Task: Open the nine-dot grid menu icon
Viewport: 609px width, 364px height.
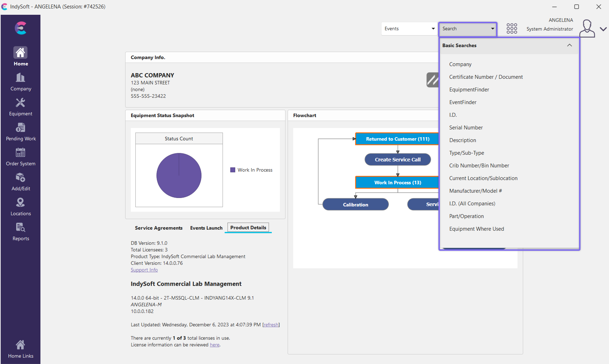Action: pos(512,28)
